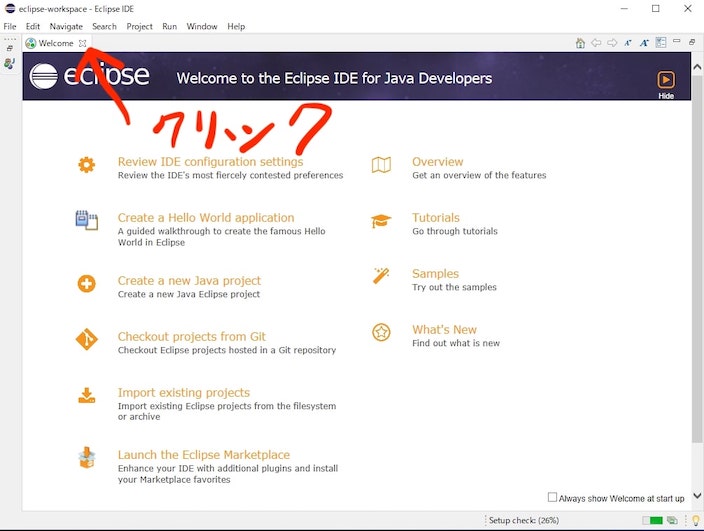Reduce font size with smaller A icon
704x531 pixels.
point(628,43)
